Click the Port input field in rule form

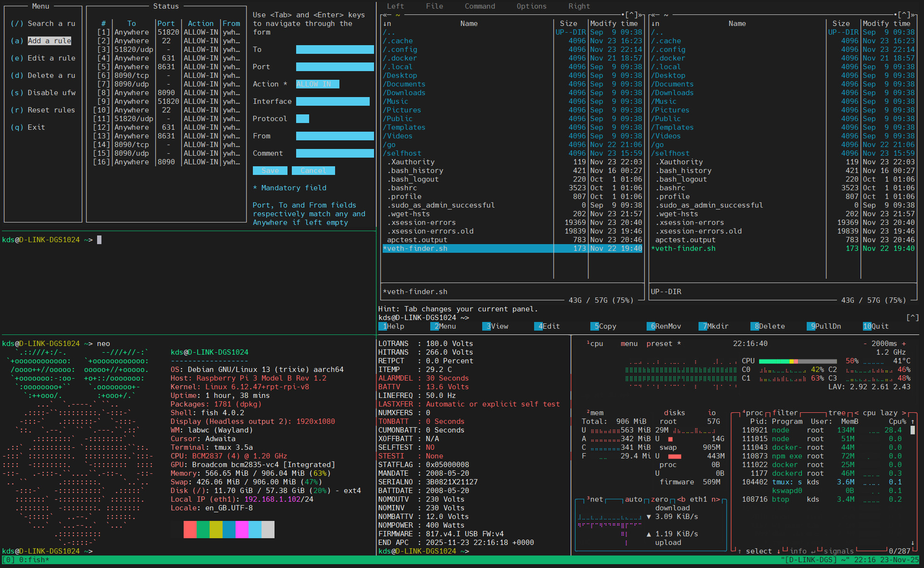tap(335, 67)
